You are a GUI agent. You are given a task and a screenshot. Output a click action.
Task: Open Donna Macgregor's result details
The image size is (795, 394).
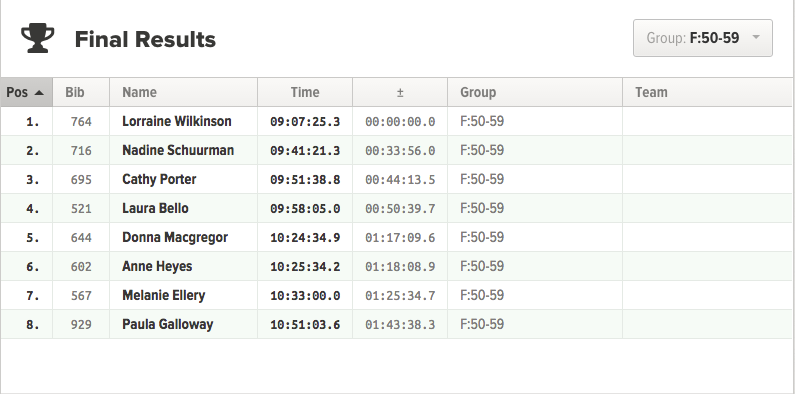[396, 237]
